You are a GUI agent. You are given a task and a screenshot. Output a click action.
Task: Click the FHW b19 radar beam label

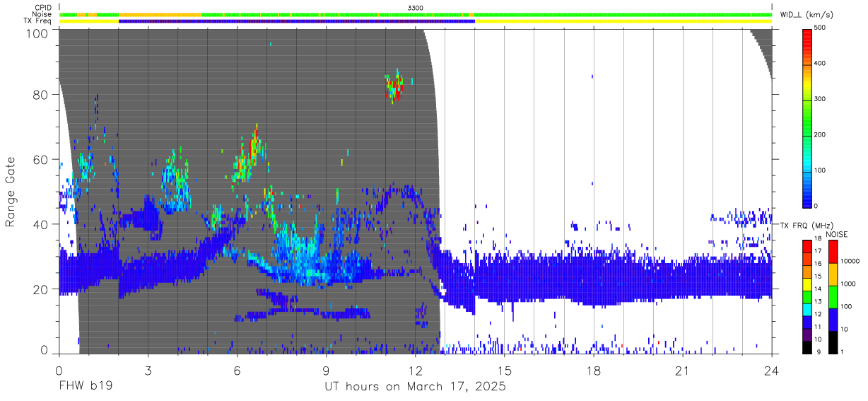click(x=86, y=386)
